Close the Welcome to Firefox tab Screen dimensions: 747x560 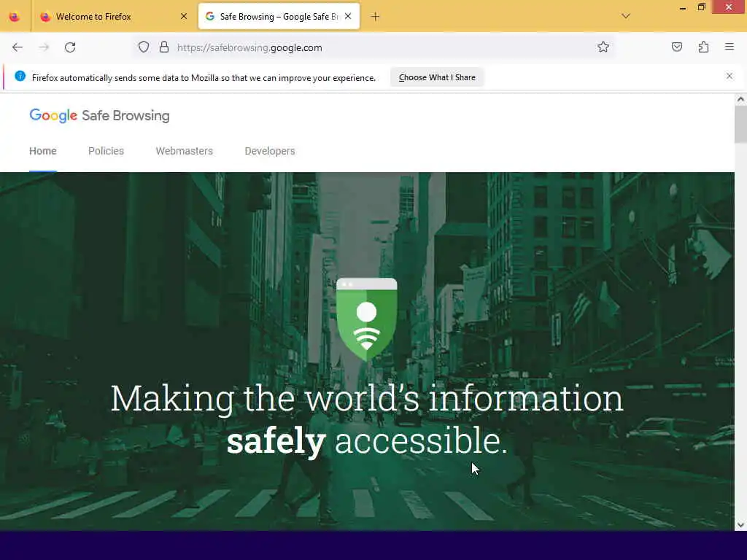(x=184, y=17)
